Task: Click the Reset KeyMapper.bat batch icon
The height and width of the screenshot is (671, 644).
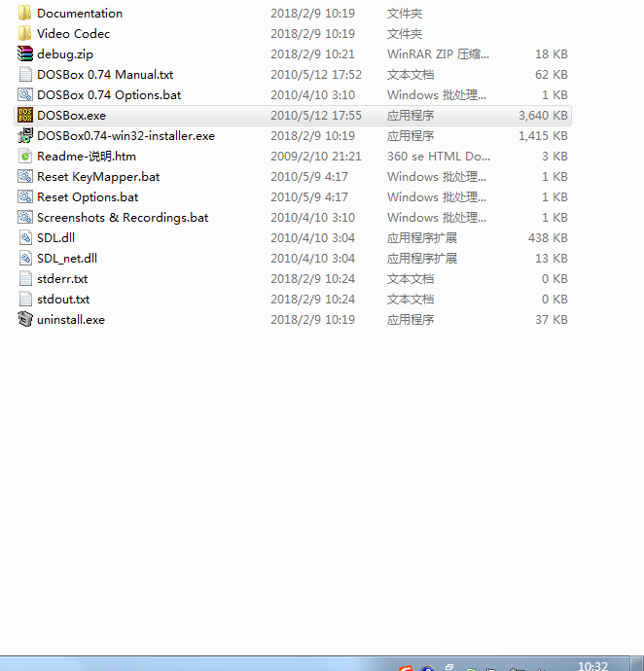Action: pos(25,176)
